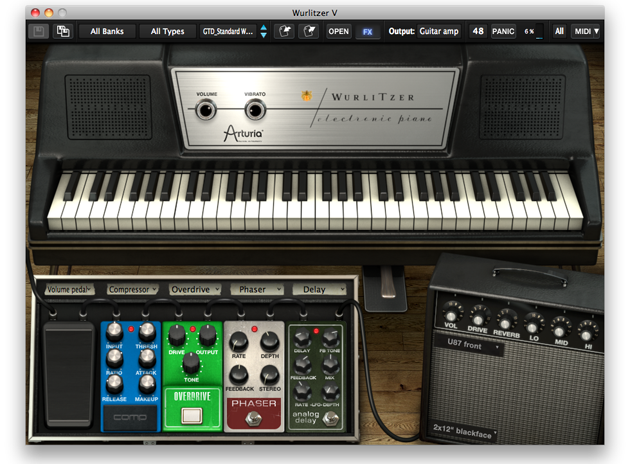Click the analog delay FB TONE knob

tap(330, 338)
